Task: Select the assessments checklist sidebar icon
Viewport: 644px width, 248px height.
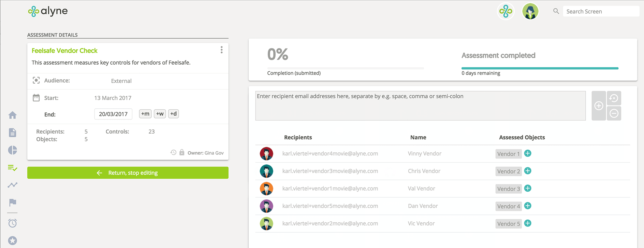Action: click(x=13, y=168)
